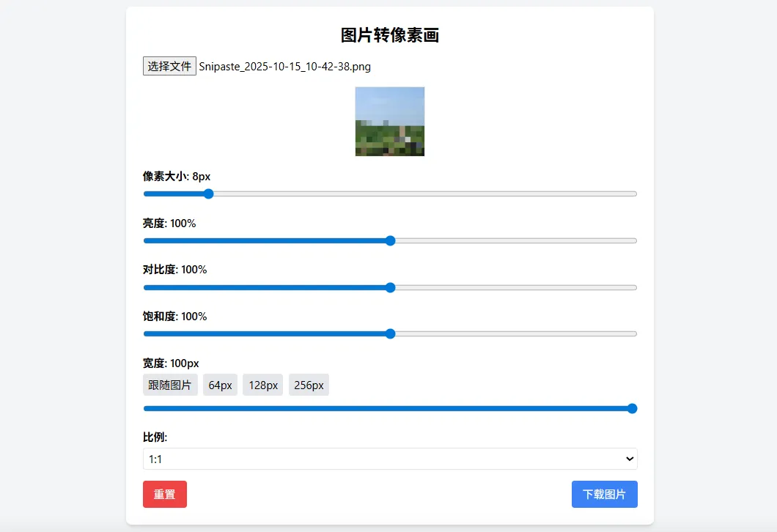Click the 下载图片 download button
Viewport: 777px width, 532px height.
(x=604, y=494)
